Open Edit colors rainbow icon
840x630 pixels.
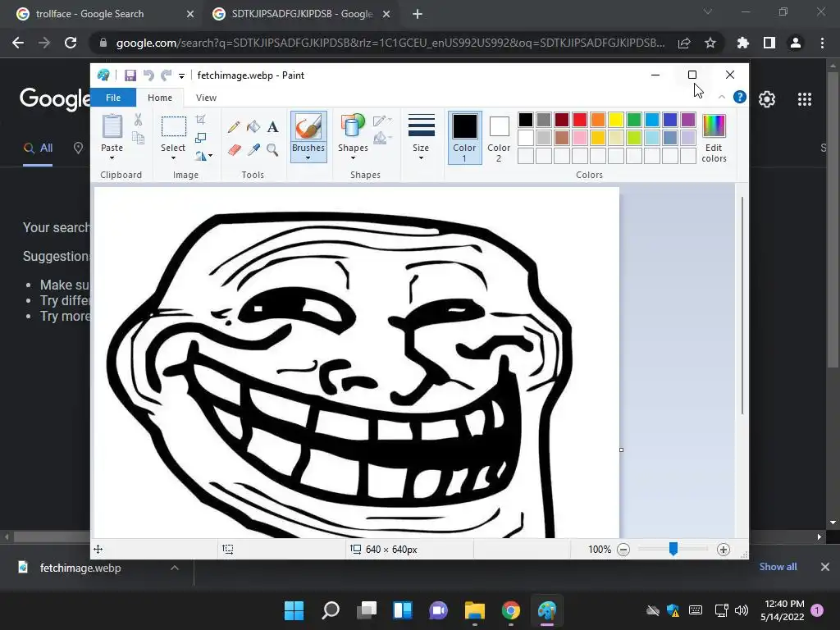tap(714, 126)
